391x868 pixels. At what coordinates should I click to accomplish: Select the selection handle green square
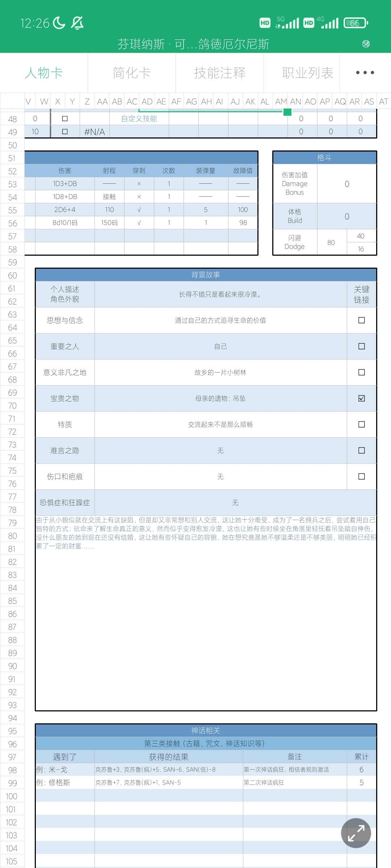pyautogui.click(x=287, y=112)
